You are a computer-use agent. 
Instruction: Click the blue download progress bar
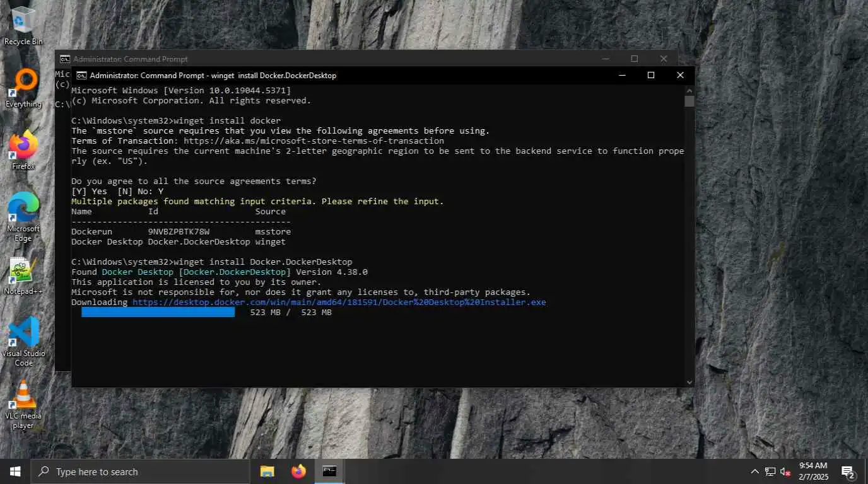tap(158, 312)
